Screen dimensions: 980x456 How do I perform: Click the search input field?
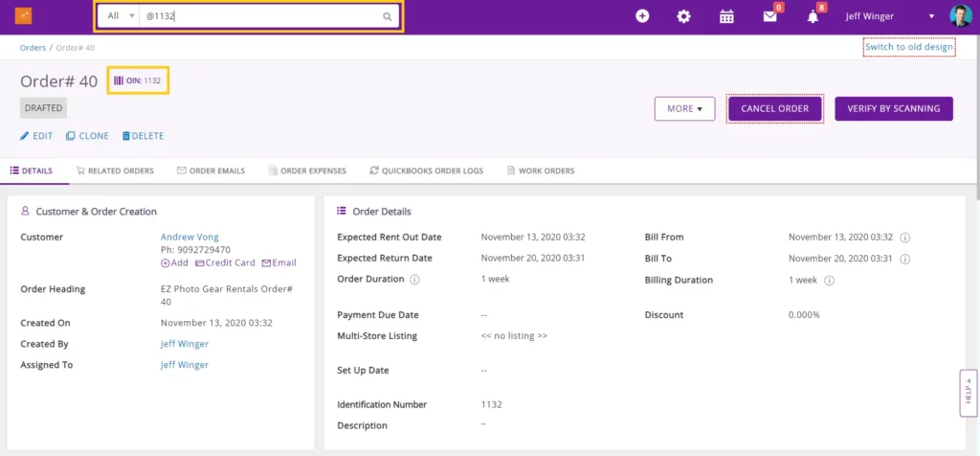pyautogui.click(x=258, y=17)
